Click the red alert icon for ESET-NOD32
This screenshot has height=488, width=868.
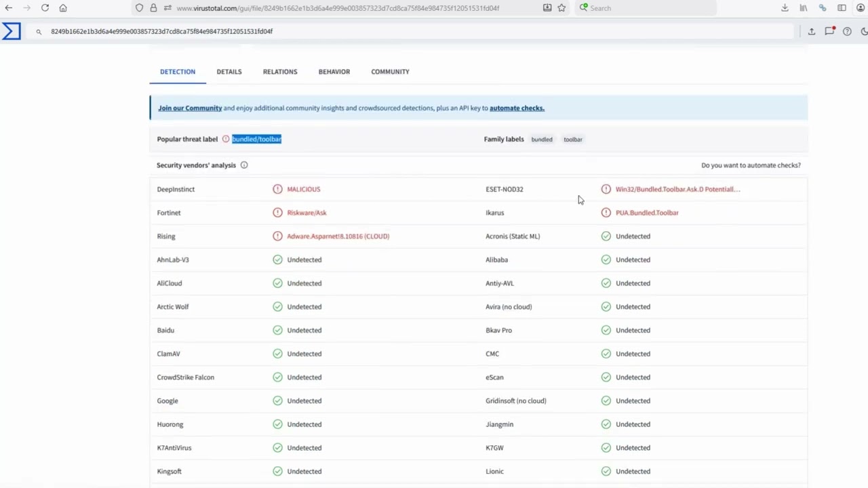click(x=606, y=189)
